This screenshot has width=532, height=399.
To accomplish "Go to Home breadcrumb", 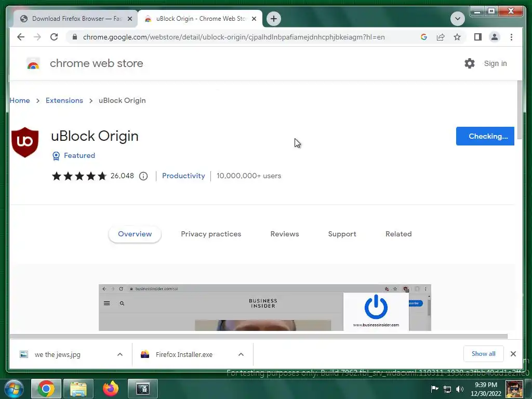I will pyautogui.click(x=20, y=100).
